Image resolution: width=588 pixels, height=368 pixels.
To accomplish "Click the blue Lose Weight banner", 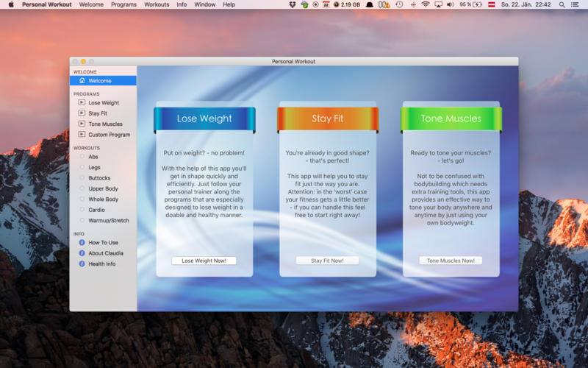I will pos(204,118).
